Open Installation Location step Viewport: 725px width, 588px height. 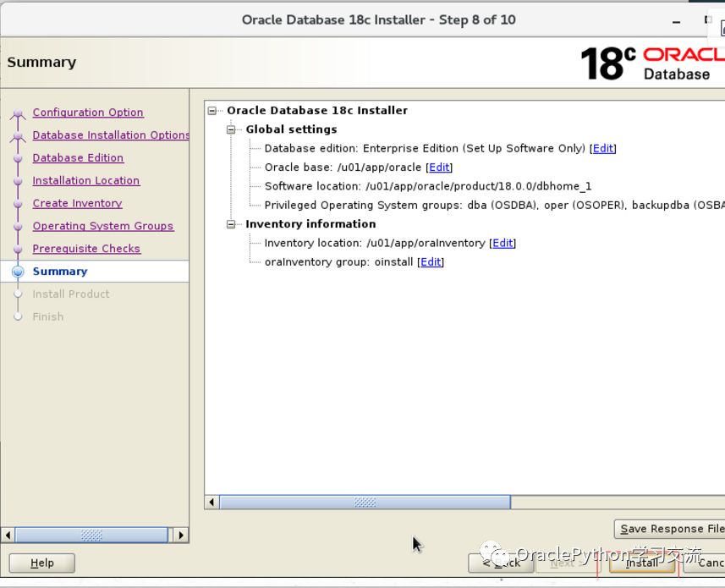click(x=86, y=180)
